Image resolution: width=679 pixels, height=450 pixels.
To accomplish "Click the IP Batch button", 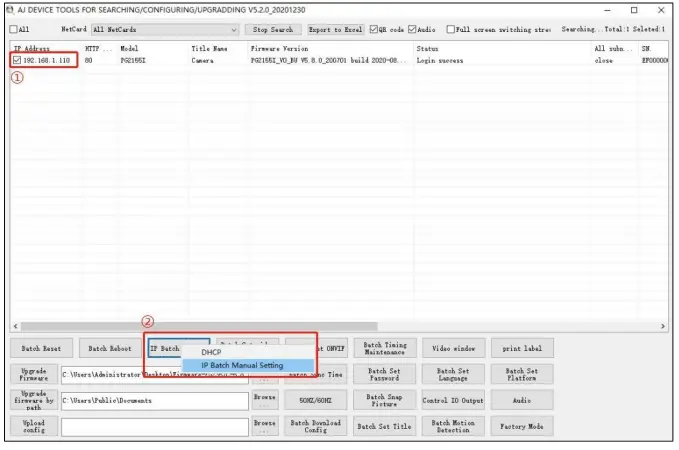I will (165, 348).
